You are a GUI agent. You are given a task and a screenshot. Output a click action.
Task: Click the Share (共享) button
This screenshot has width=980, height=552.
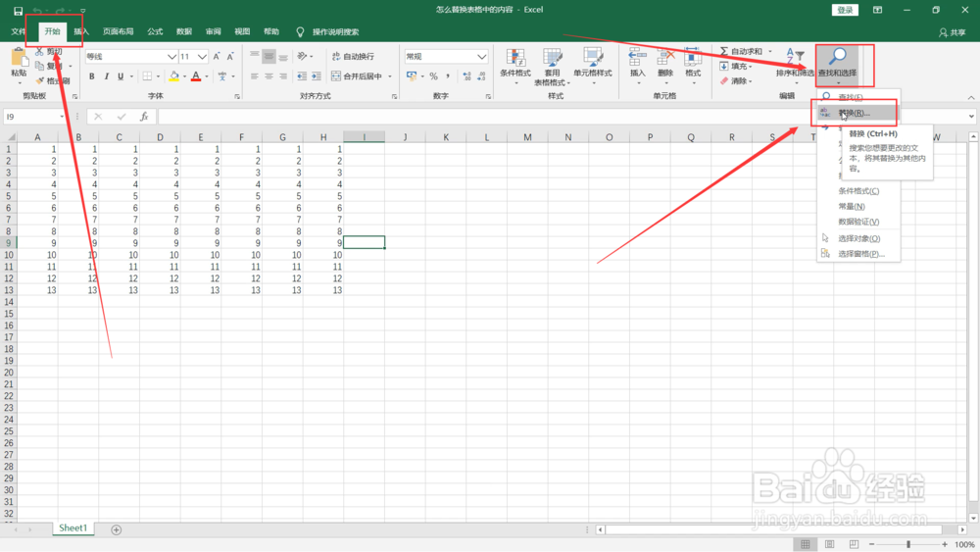[952, 32]
